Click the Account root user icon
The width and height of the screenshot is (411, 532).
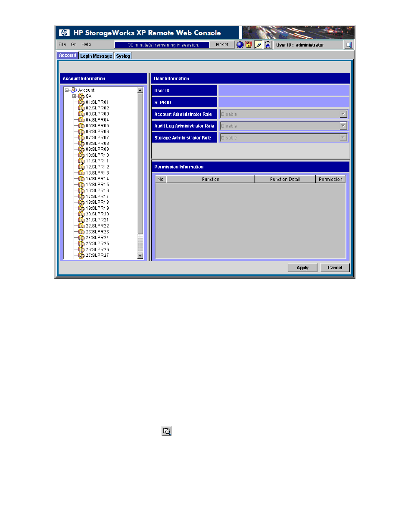(74, 90)
